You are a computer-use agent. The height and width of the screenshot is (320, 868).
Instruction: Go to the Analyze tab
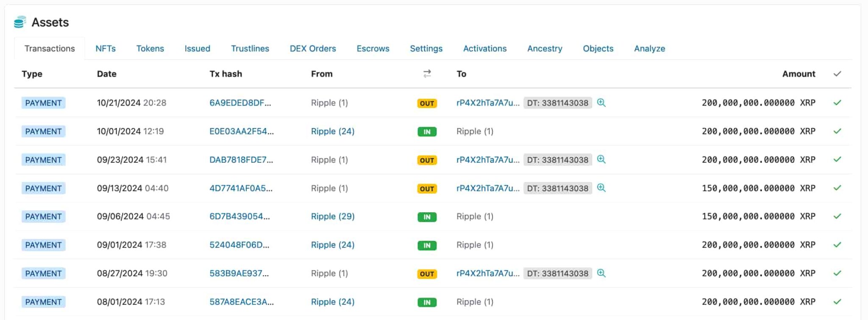coord(649,49)
